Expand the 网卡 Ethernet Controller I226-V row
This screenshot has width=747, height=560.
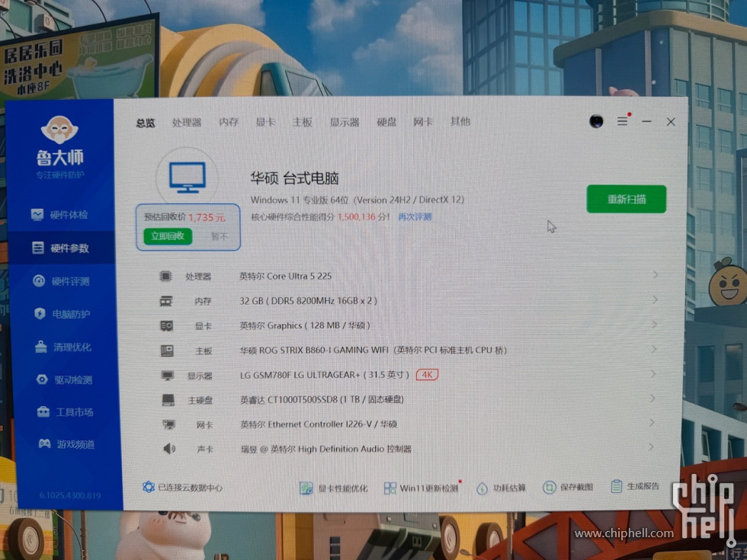coord(652,422)
